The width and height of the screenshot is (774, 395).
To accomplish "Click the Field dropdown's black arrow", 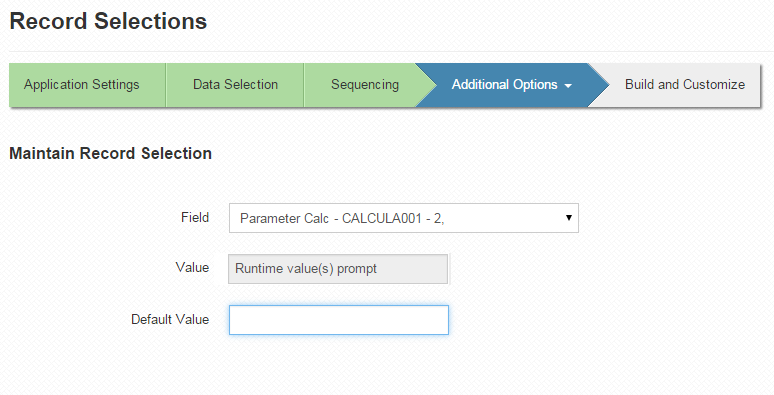I will (569, 217).
